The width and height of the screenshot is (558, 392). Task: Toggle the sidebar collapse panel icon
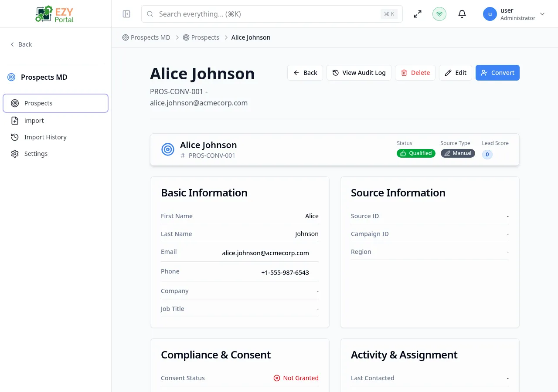pos(126,14)
